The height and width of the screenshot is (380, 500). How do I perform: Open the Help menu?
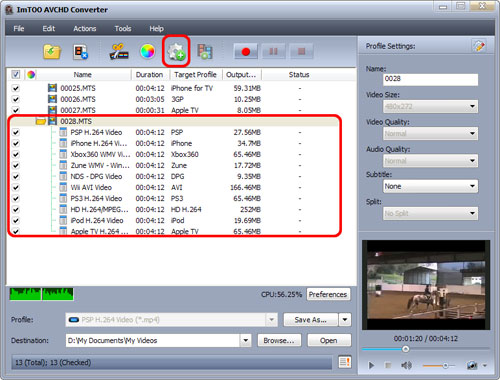pyautogui.click(x=156, y=28)
